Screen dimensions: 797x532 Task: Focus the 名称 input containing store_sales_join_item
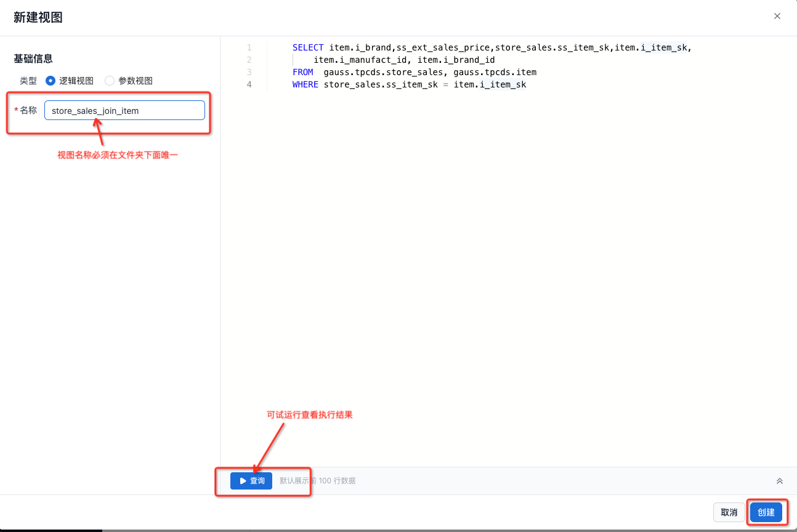(x=124, y=111)
